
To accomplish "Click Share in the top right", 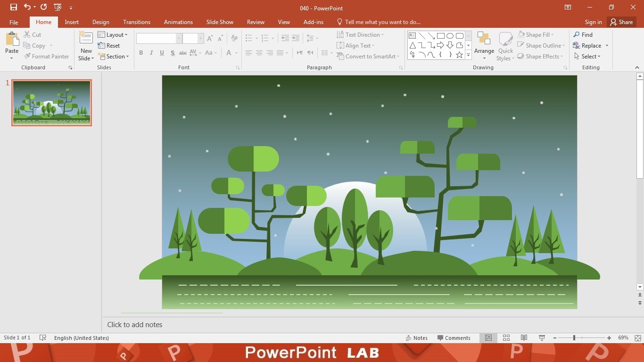I will point(621,22).
